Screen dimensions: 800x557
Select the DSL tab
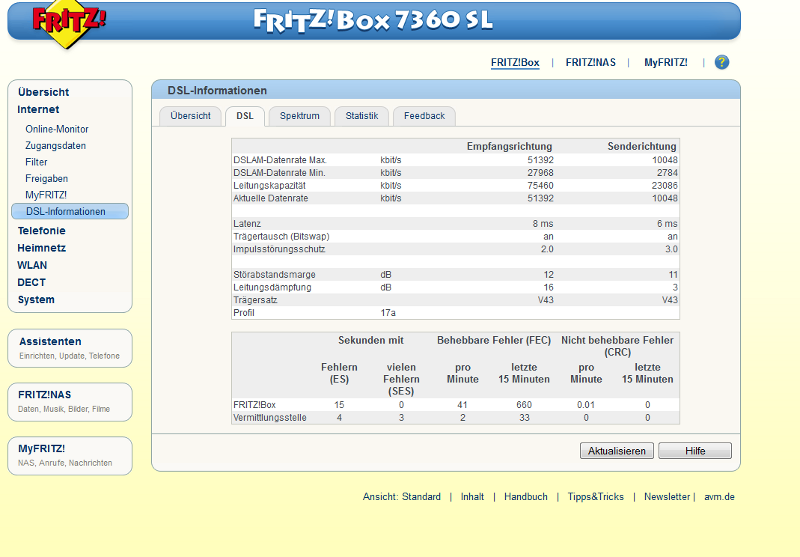pos(245,116)
